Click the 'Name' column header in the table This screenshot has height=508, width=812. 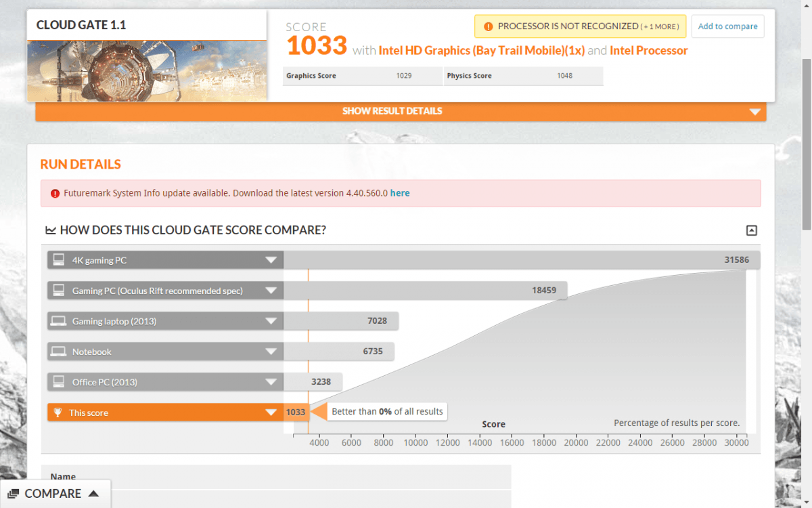63,477
